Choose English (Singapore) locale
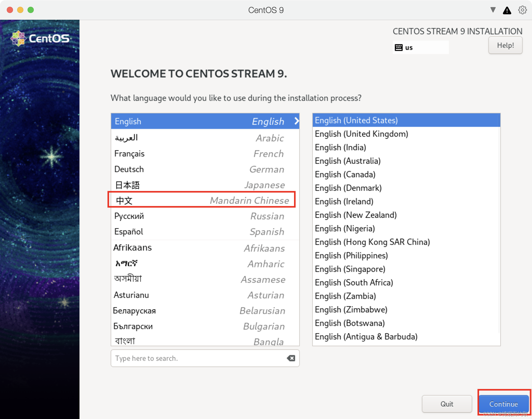This screenshot has width=532, height=419. pyautogui.click(x=406, y=269)
